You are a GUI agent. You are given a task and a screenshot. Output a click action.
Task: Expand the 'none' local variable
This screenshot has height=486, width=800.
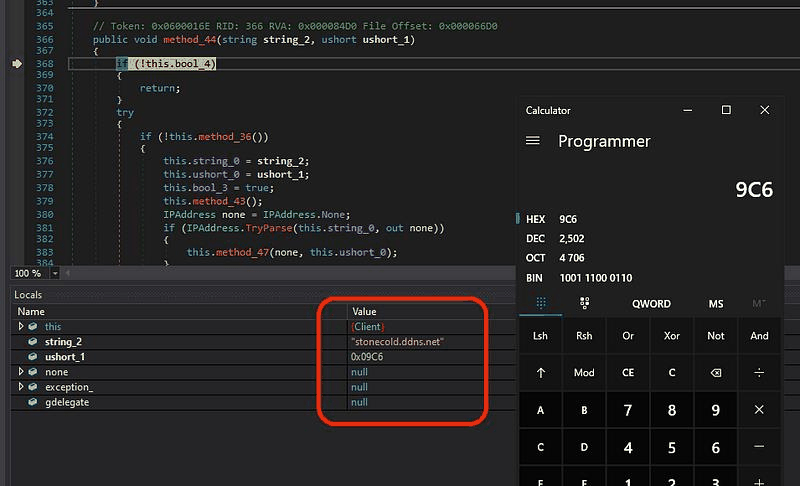click(21, 372)
